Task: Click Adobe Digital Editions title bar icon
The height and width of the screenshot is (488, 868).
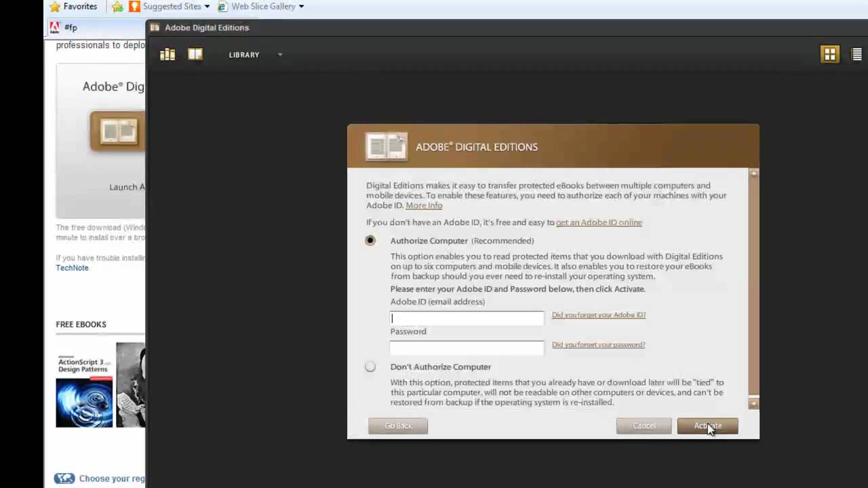Action: pyautogui.click(x=155, y=28)
